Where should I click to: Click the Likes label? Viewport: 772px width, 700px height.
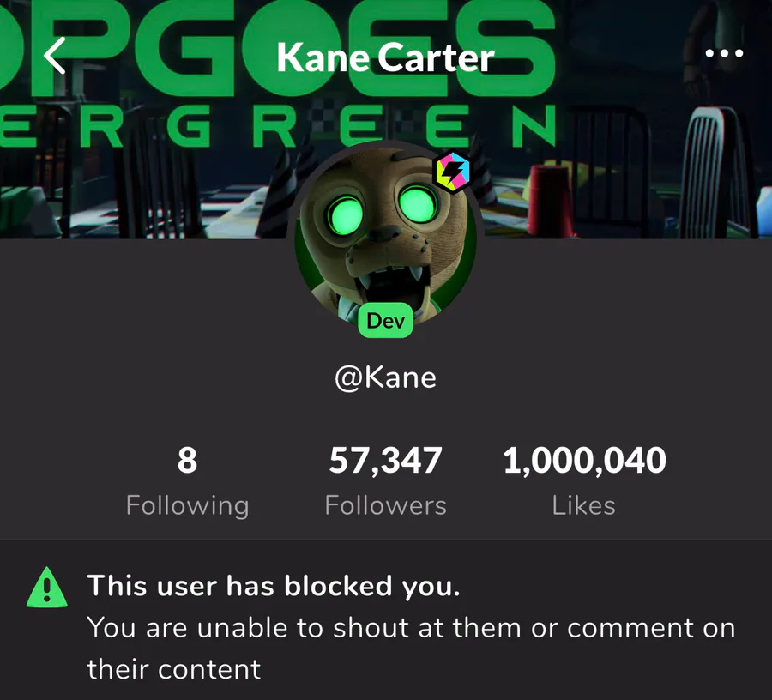point(583,505)
